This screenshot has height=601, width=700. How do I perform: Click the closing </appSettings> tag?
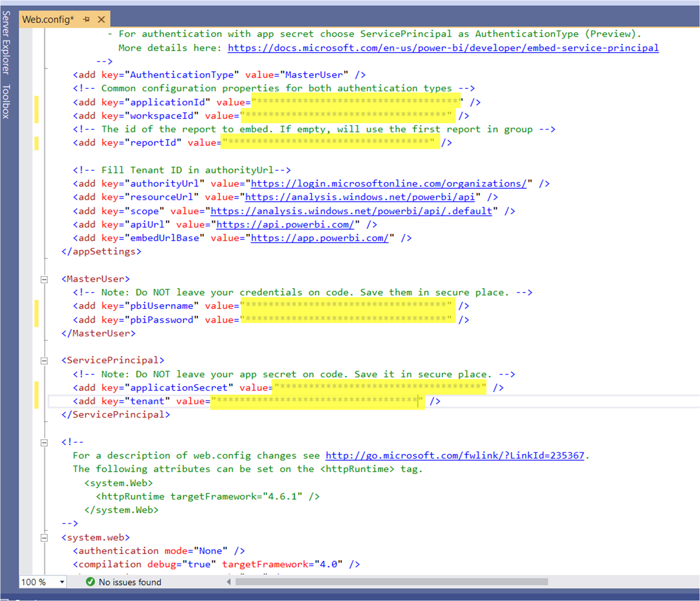[x=101, y=251]
